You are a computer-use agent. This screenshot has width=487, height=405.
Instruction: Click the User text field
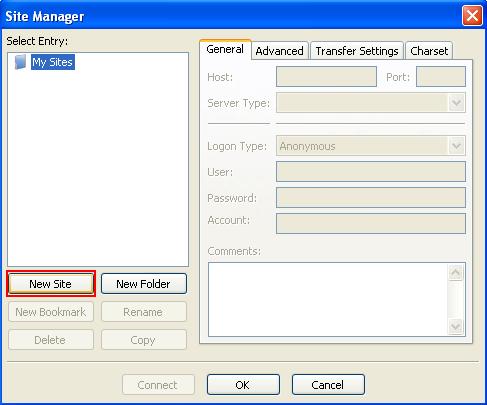click(x=371, y=172)
